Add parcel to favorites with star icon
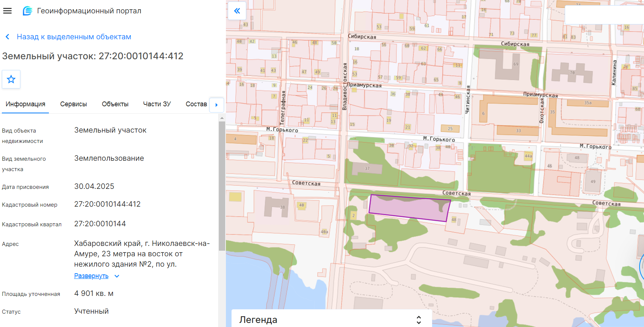Viewport: 644px width, 327px height. tap(11, 79)
